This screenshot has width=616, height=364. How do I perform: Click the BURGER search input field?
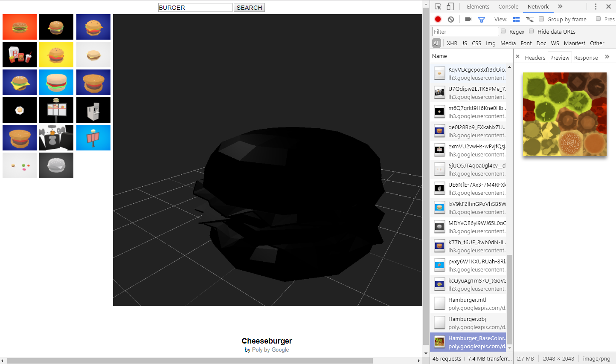[195, 7]
